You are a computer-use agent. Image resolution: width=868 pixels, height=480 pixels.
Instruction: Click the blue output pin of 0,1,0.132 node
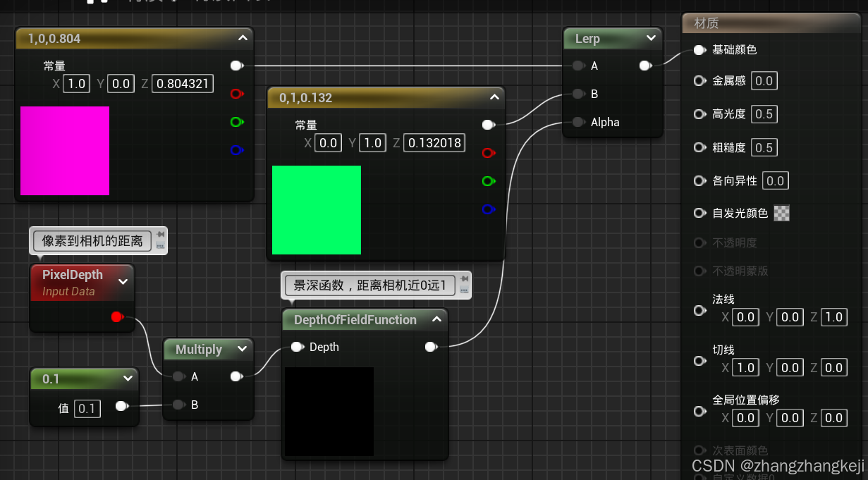point(488,209)
